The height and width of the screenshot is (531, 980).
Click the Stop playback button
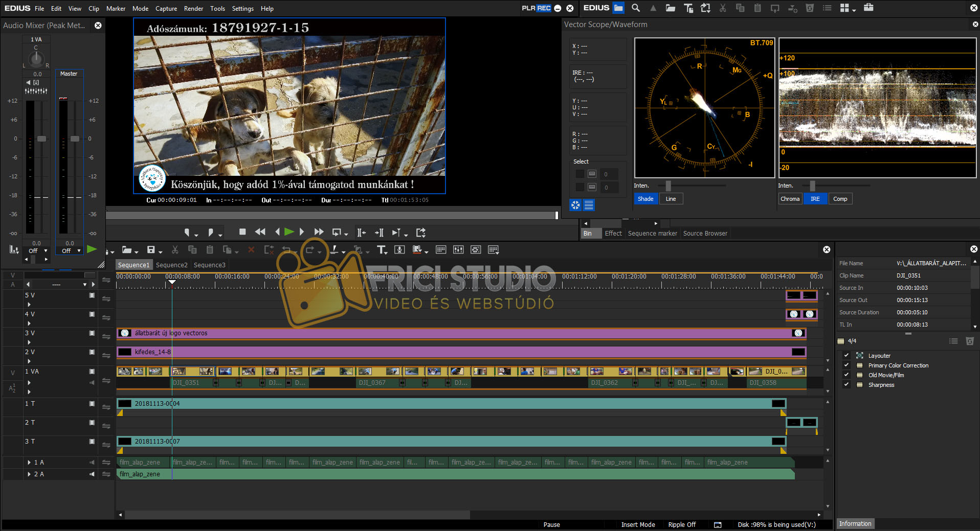(x=242, y=232)
